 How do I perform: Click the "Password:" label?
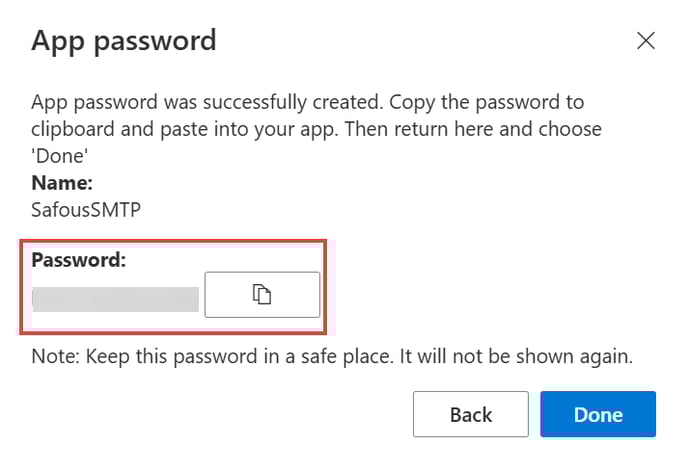(81, 261)
